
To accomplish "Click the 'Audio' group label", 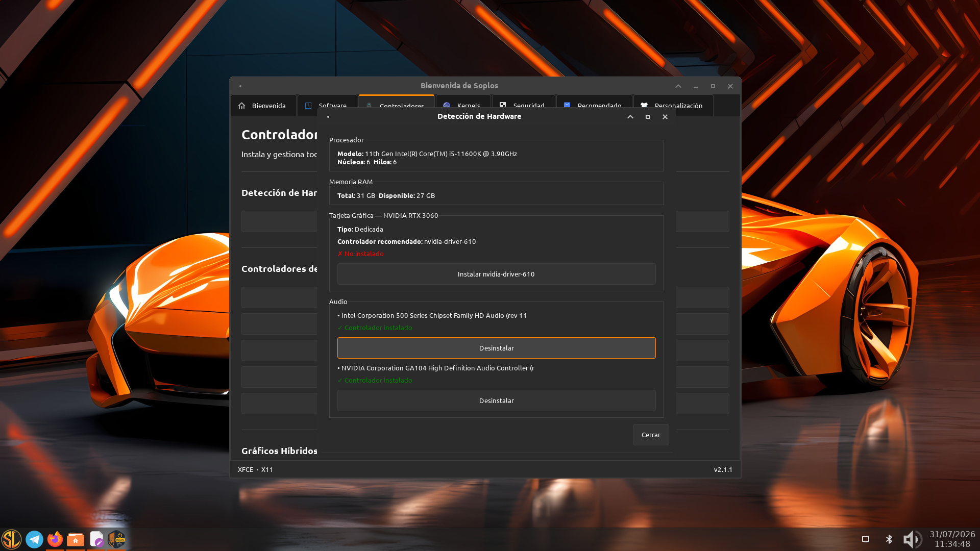I will [x=338, y=302].
